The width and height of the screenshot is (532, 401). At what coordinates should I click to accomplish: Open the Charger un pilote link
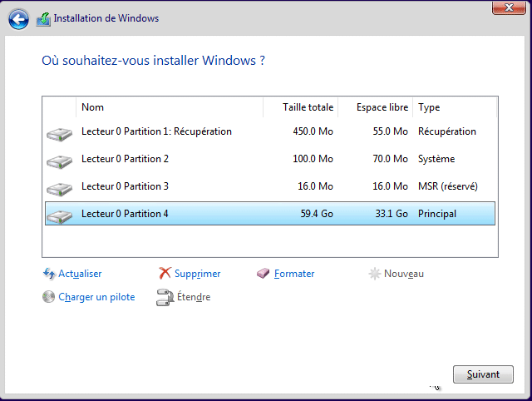click(x=96, y=297)
